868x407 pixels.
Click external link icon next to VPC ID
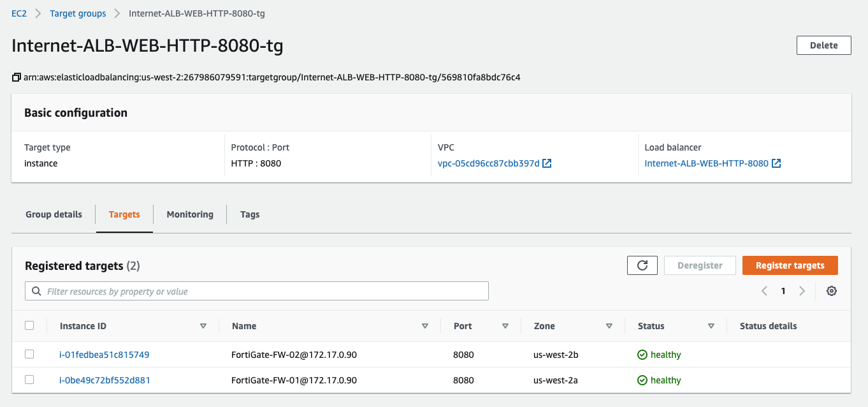[547, 163]
